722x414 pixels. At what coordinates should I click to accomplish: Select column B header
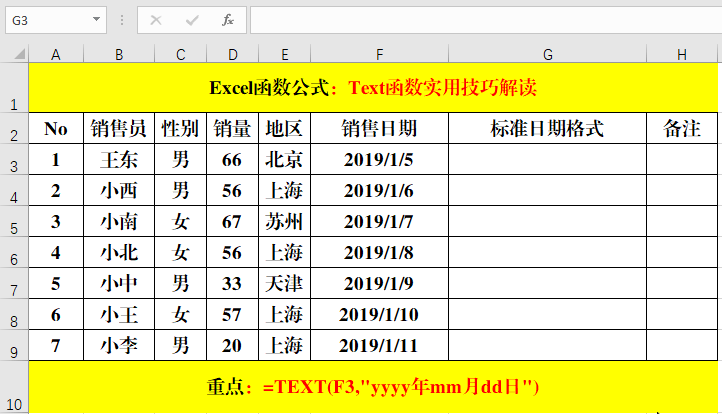pyautogui.click(x=119, y=54)
